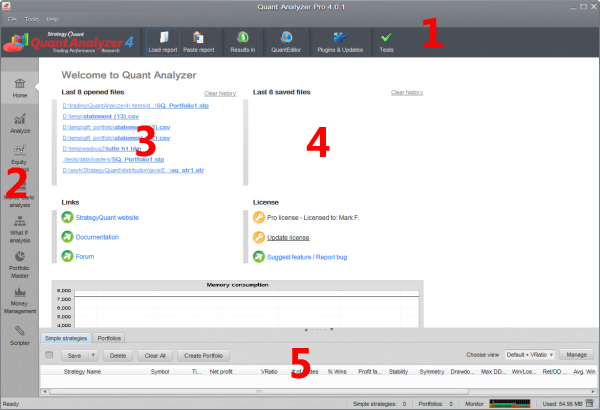Go to the Home sidebar section
Viewport: 600px width, 410px height.
pos(20,88)
